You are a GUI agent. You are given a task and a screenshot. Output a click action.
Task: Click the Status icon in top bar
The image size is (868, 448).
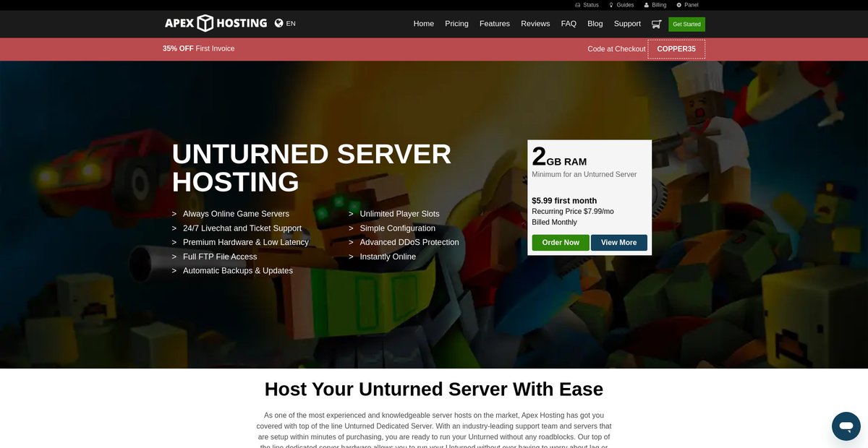click(x=578, y=5)
